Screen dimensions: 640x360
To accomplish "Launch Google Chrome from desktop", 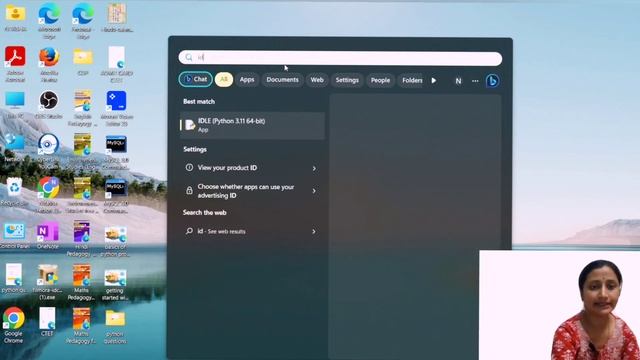I will tap(13, 325).
